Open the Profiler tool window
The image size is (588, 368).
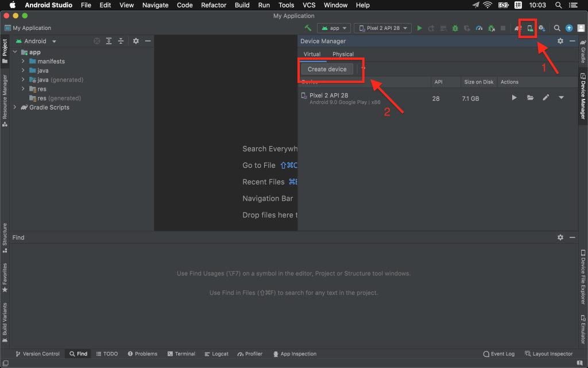pyautogui.click(x=250, y=354)
